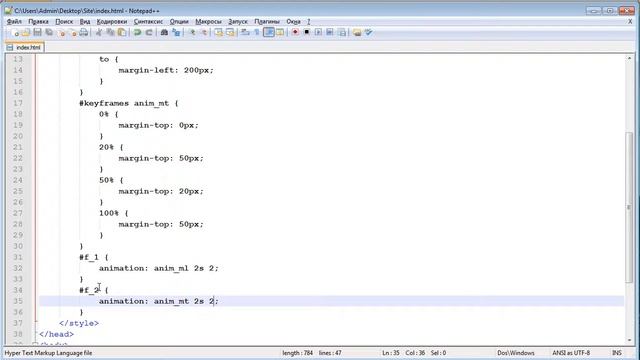Image resolution: width=640 pixels, height=360 pixels.
Task: Open the Окна menu
Action: pos(293,22)
